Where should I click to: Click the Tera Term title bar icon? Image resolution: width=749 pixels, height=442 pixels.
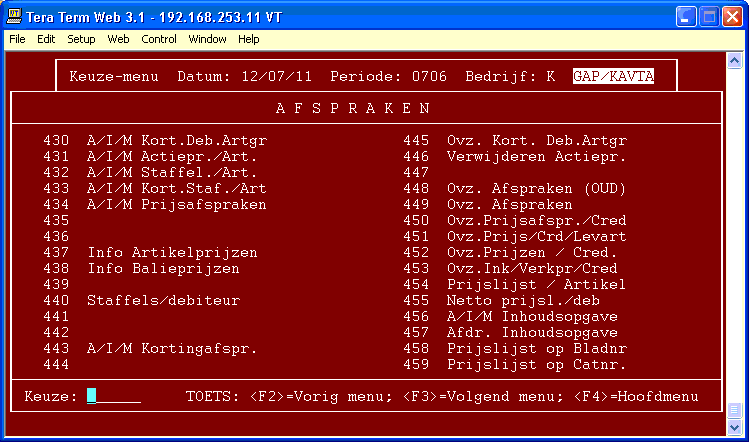click(x=14, y=16)
